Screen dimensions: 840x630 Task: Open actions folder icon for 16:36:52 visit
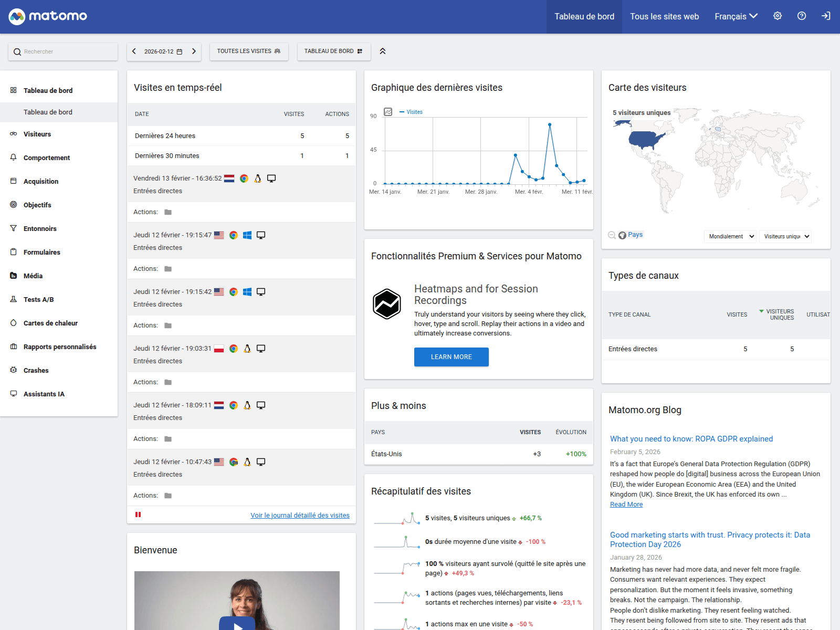coord(168,212)
